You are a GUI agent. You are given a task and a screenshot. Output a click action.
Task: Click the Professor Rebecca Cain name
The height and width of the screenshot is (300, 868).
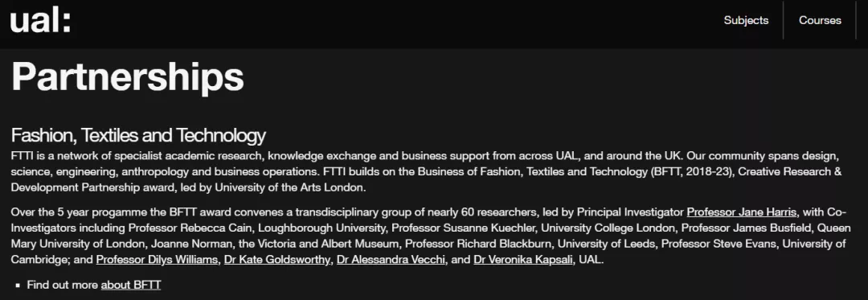[x=190, y=228]
